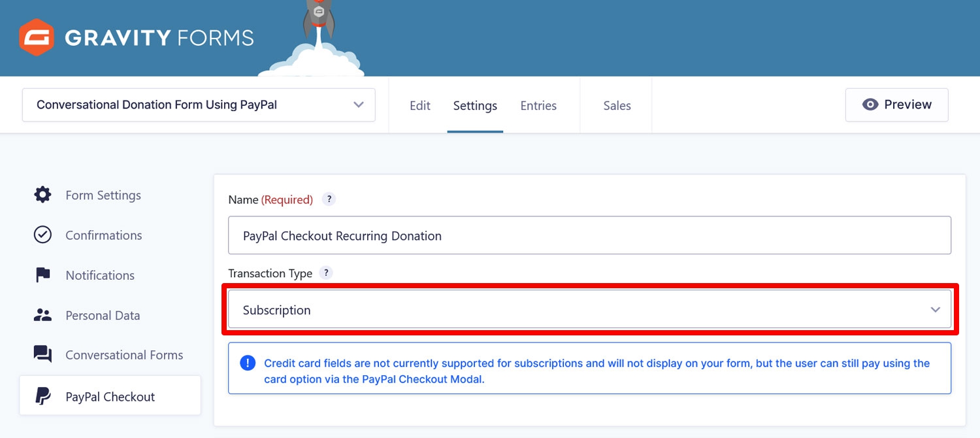
Task: Open the Entries tab
Action: tap(538, 105)
